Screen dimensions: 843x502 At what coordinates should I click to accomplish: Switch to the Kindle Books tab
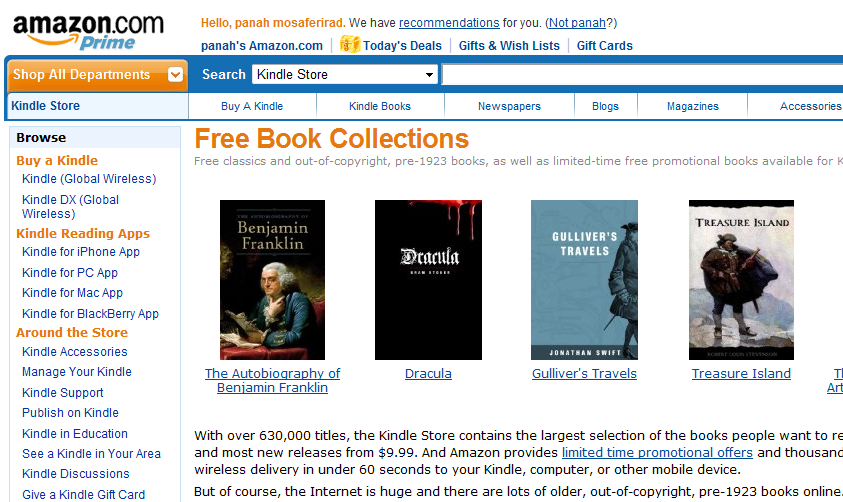tap(380, 106)
